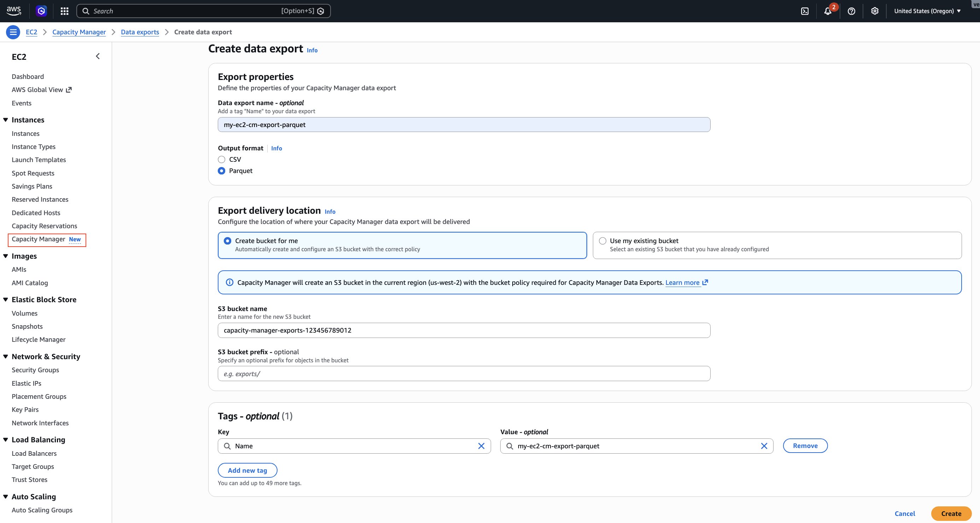
Task: Click the orange Create button
Action: 951,513
